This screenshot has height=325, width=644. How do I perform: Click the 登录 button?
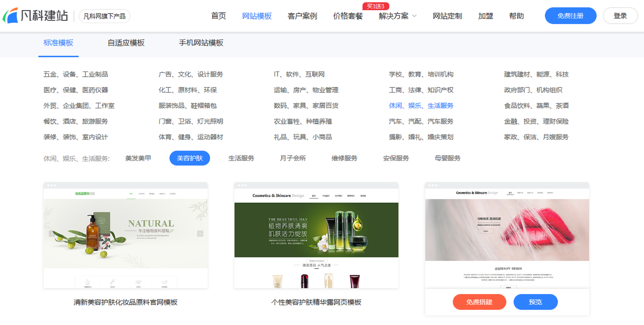pos(620,16)
